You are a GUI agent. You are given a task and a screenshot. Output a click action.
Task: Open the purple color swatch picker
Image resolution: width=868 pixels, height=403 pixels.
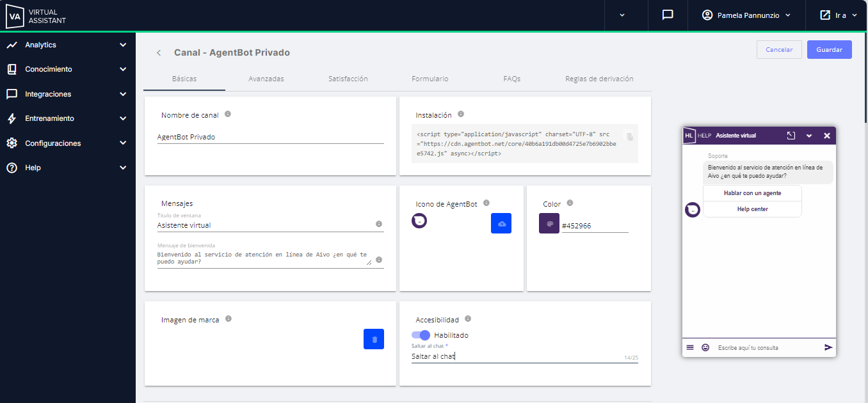point(549,223)
